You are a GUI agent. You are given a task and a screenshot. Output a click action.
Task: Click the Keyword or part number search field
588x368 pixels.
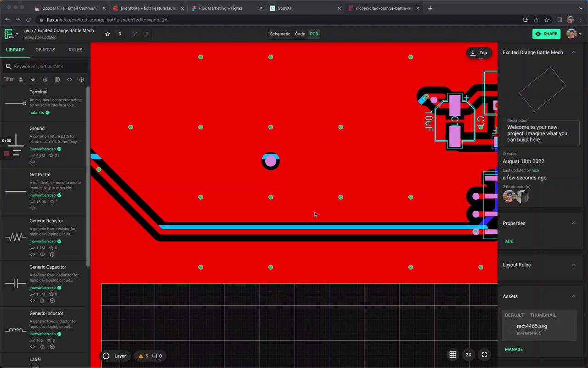[45, 67]
